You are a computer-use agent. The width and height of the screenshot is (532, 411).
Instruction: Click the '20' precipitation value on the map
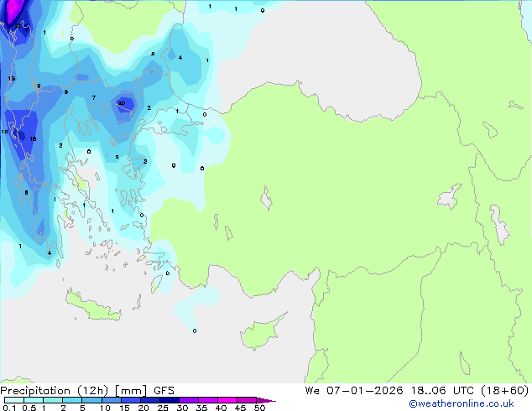pyautogui.click(x=121, y=103)
